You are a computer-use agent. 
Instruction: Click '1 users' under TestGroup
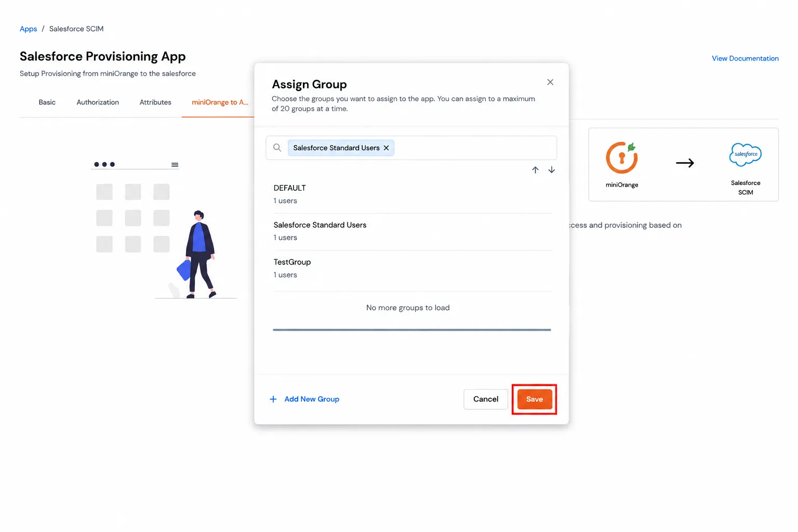285,275
